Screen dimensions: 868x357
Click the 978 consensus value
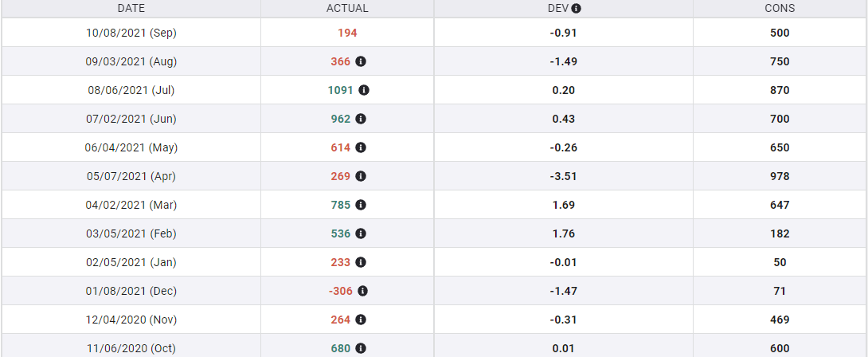[x=780, y=176]
